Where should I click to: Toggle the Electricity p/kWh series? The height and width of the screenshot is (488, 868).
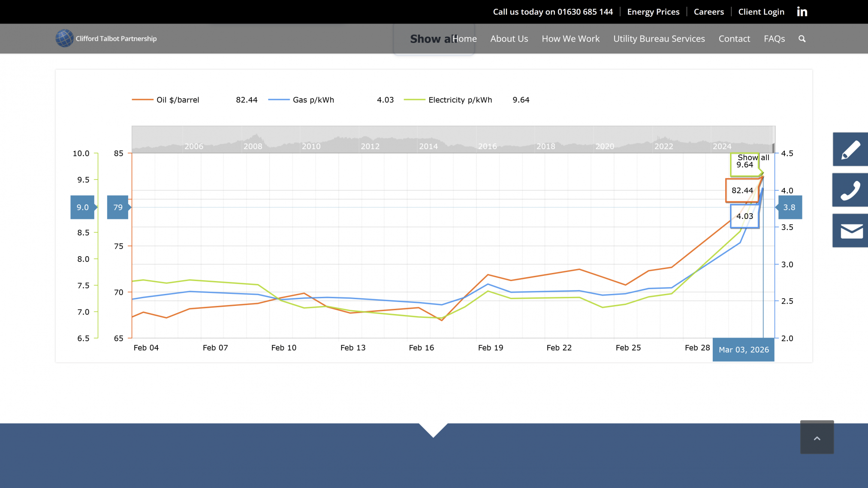tap(460, 100)
